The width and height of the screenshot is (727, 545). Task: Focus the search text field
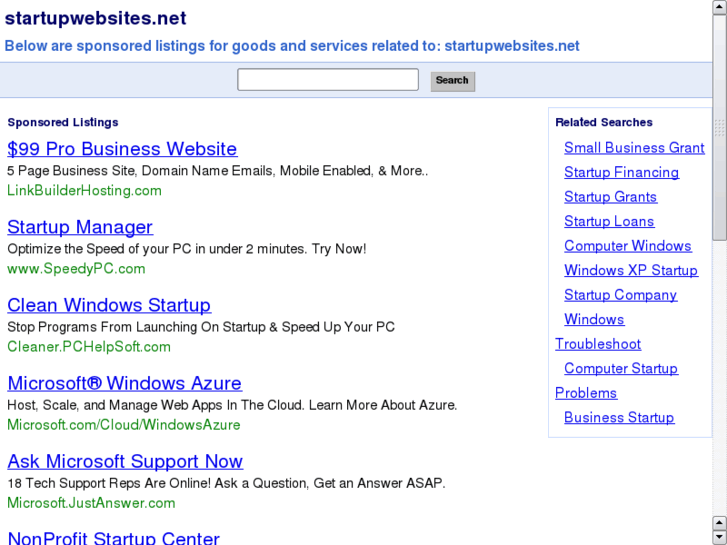(328, 80)
